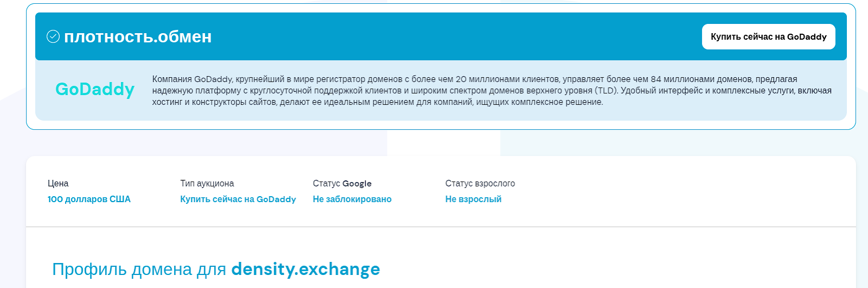Open the 100 долларов США price link

click(x=89, y=199)
